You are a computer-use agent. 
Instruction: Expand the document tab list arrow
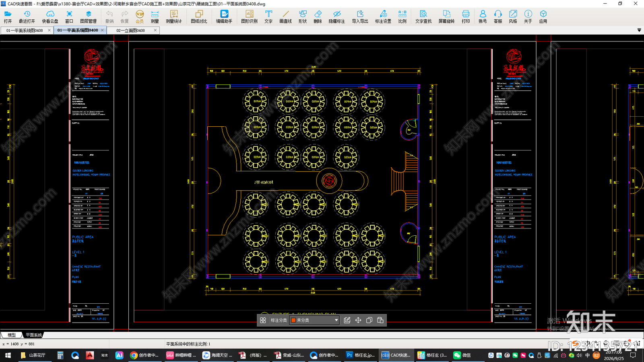pyautogui.click(x=639, y=30)
